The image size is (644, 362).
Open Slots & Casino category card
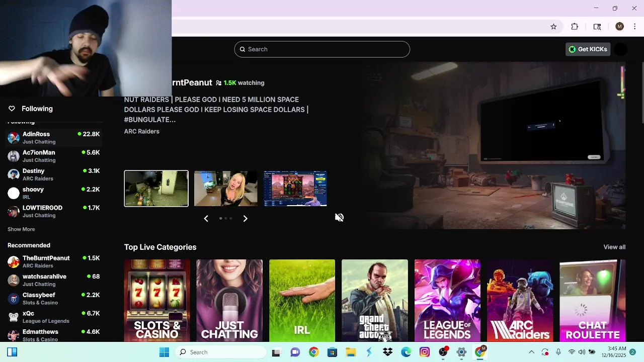pos(157,301)
